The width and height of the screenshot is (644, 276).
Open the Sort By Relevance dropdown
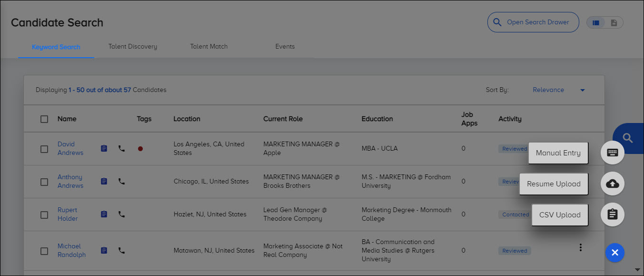(559, 90)
